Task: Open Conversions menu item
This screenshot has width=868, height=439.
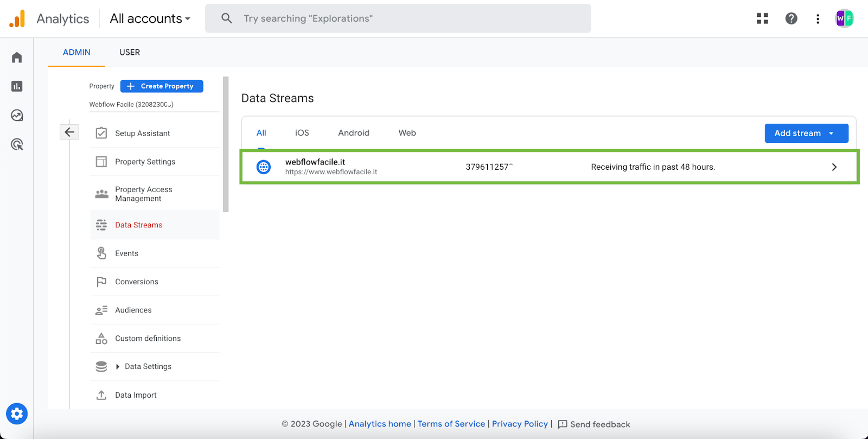Action: (x=155, y=282)
